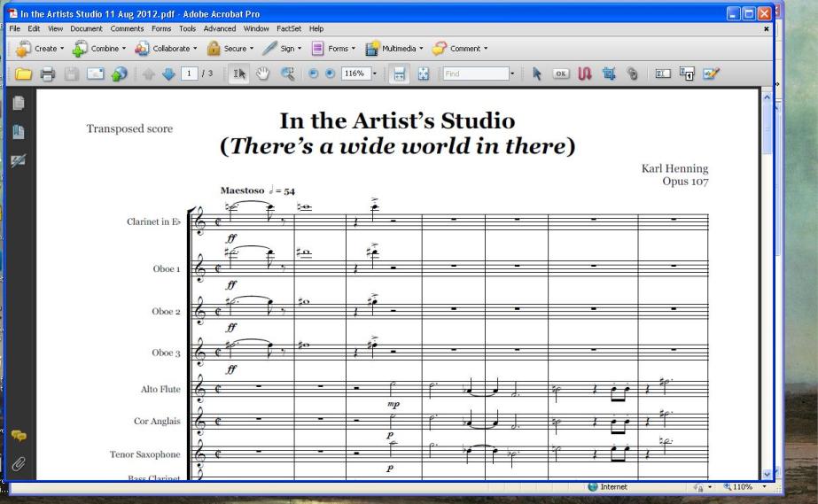Click the upload globe arrow icon
Image resolution: width=818 pixels, height=504 pixels.
tap(119, 74)
